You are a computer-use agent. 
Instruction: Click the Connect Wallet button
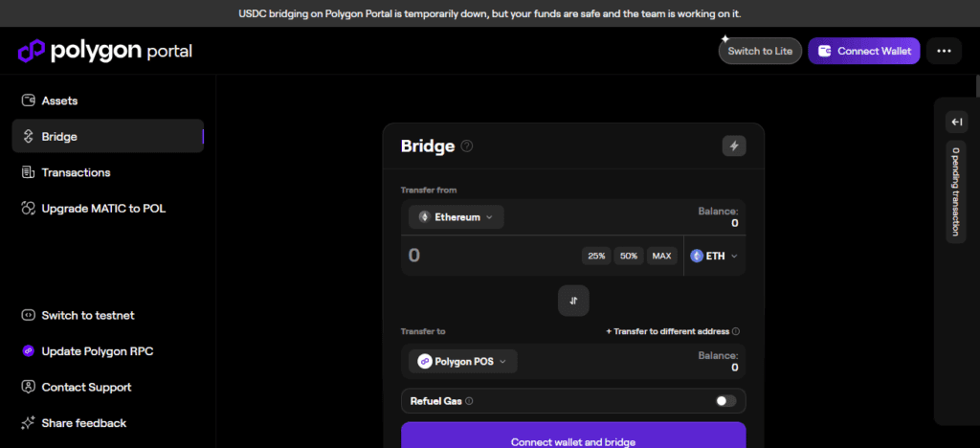(864, 52)
